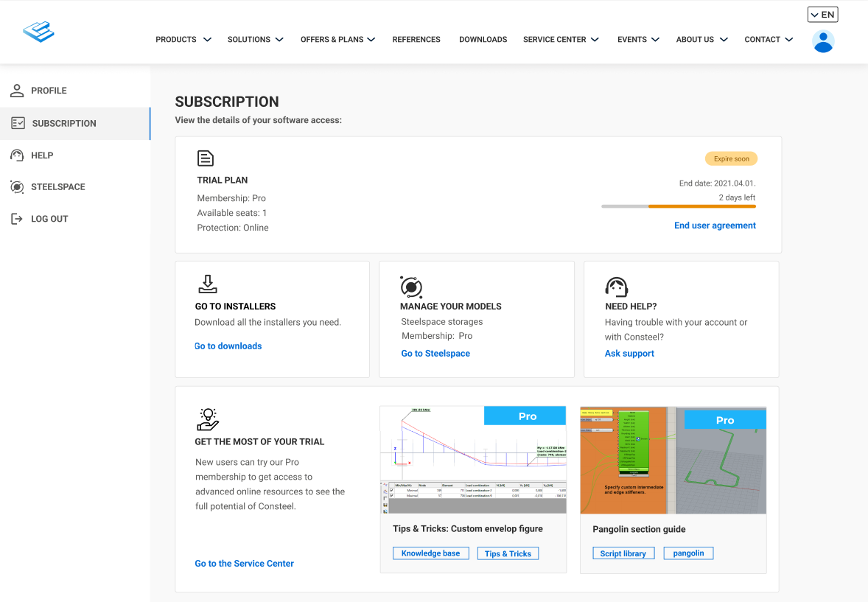Click the Subscription checklist icon in sidebar
This screenshot has width=868, height=602.
click(x=18, y=123)
